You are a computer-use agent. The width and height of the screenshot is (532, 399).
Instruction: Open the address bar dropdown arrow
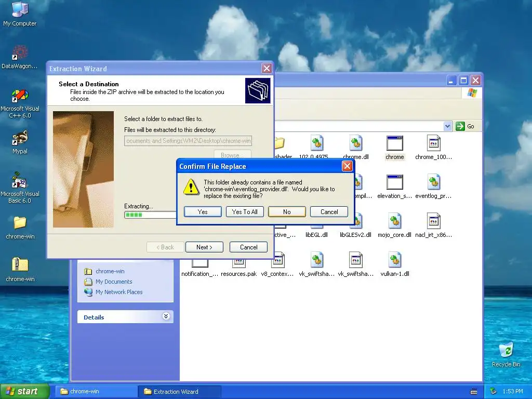point(447,126)
